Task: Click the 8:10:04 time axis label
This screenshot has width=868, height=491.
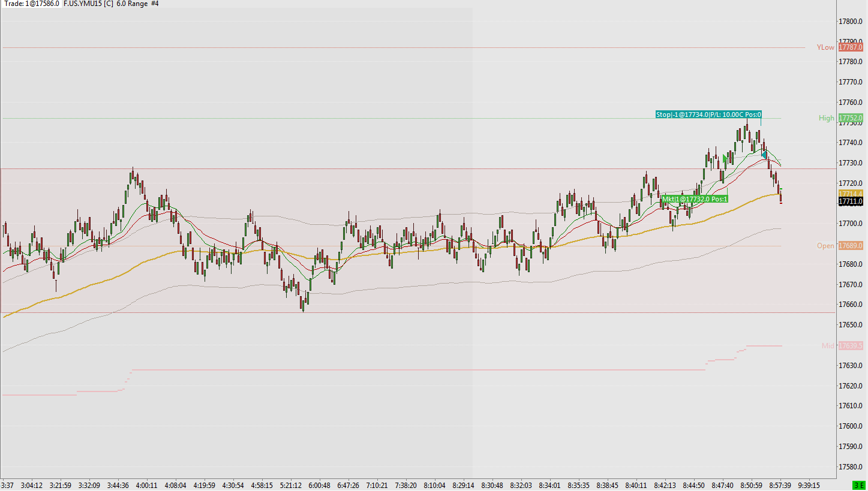Action: pos(434,485)
